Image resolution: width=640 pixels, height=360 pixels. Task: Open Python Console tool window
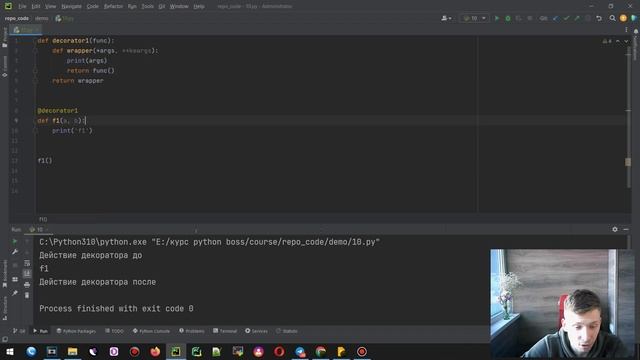point(151,331)
